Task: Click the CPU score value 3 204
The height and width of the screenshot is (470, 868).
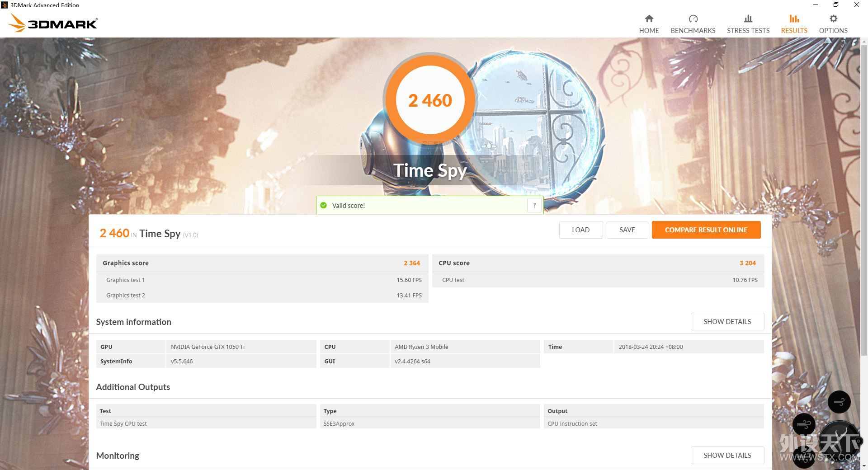Action: [747, 263]
